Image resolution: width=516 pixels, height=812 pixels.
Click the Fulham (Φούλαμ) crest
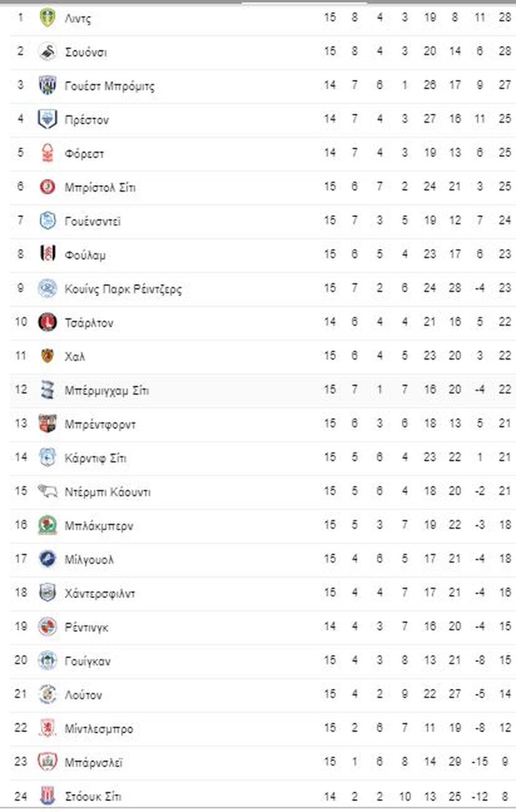point(47,254)
